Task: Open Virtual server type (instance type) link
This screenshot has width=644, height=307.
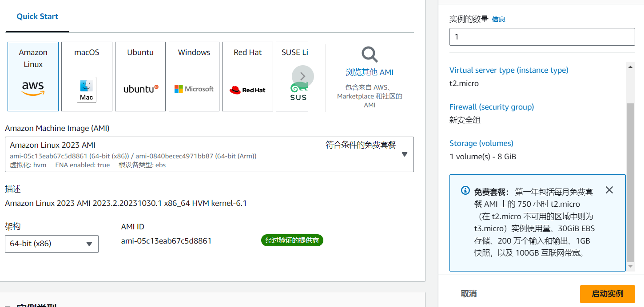Action: (509, 70)
